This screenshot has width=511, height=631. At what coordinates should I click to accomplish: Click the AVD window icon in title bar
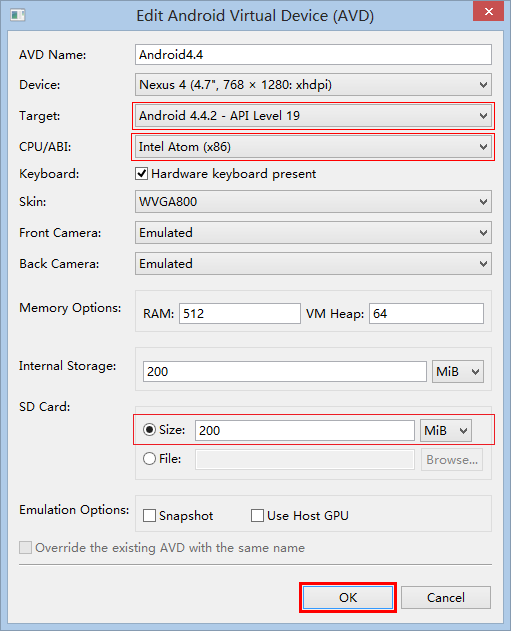(18, 15)
